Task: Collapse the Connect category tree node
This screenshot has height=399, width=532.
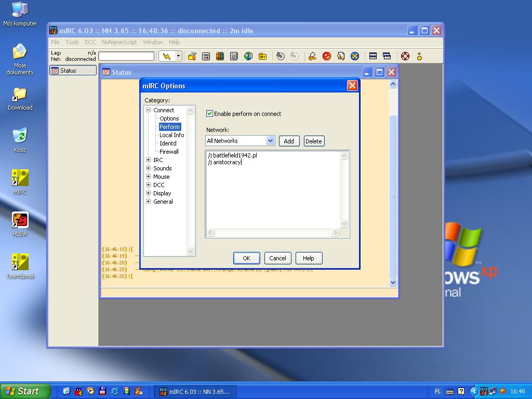Action: click(149, 110)
